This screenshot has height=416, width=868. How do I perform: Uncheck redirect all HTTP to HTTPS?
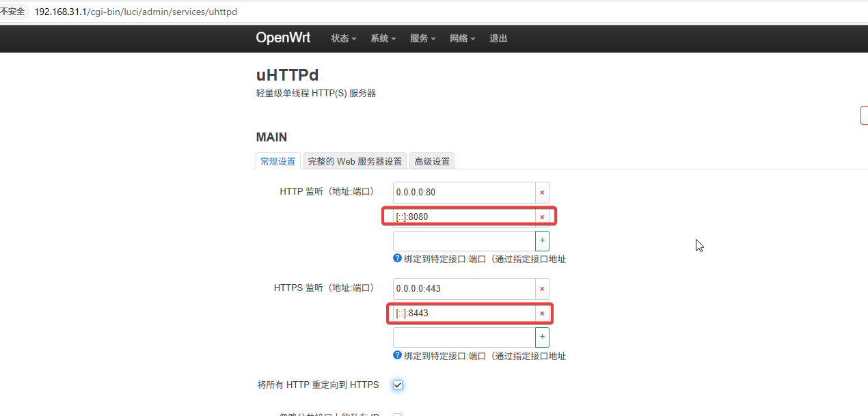click(x=398, y=385)
